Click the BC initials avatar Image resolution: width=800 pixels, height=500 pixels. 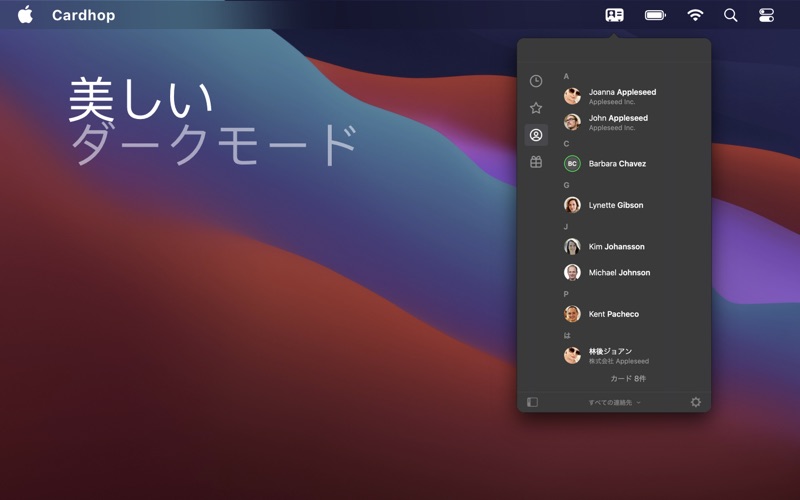(x=572, y=163)
